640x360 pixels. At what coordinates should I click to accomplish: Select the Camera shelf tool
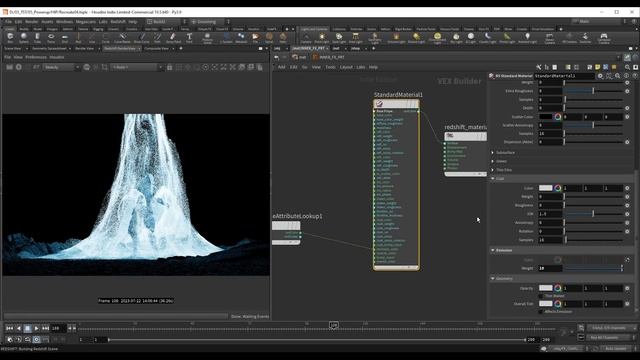pyautogui.click(x=306, y=38)
